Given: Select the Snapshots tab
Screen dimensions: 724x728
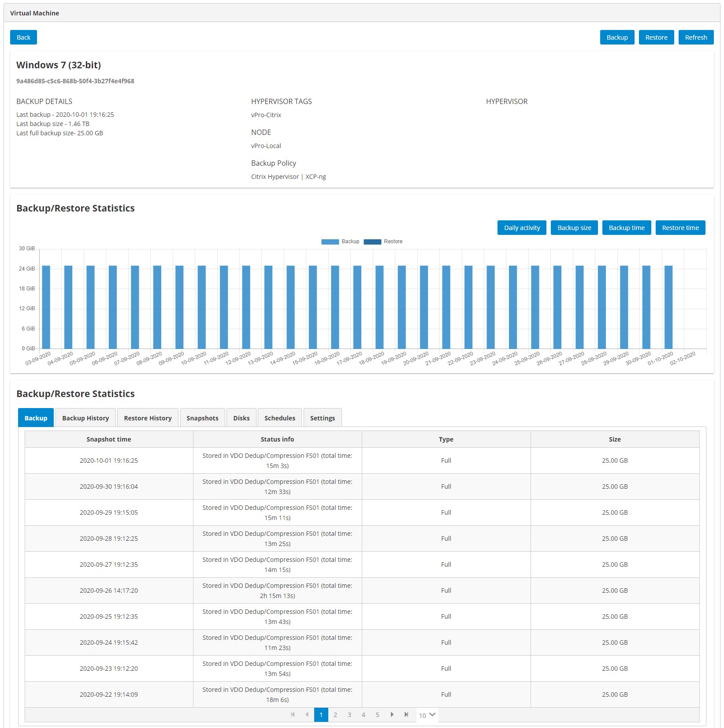Looking at the screenshot, I should 202,418.
